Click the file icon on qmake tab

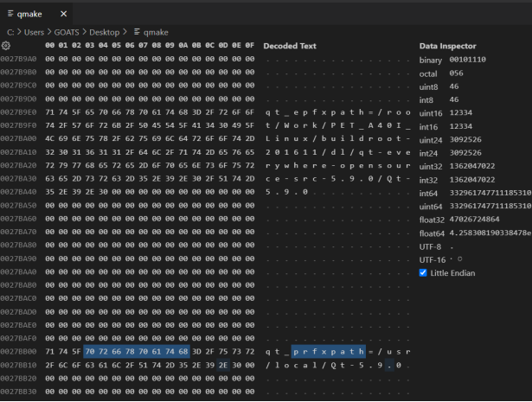10,14
